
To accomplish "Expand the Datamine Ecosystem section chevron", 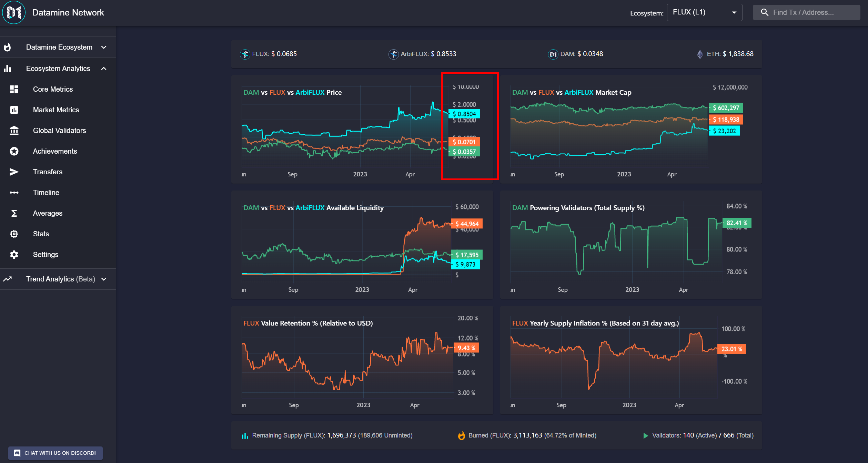I will pyautogui.click(x=104, y=47).
